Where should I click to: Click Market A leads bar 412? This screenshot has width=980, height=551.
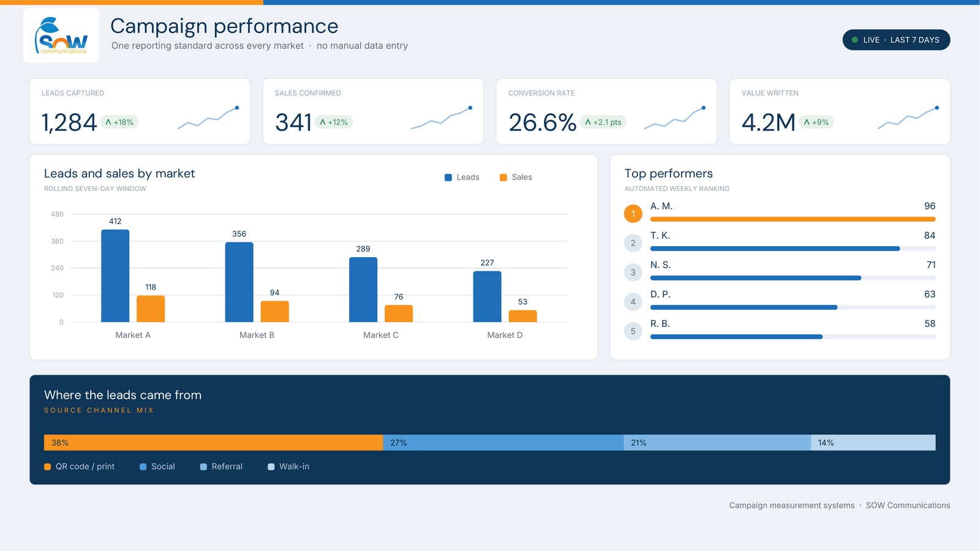(115, 275)
